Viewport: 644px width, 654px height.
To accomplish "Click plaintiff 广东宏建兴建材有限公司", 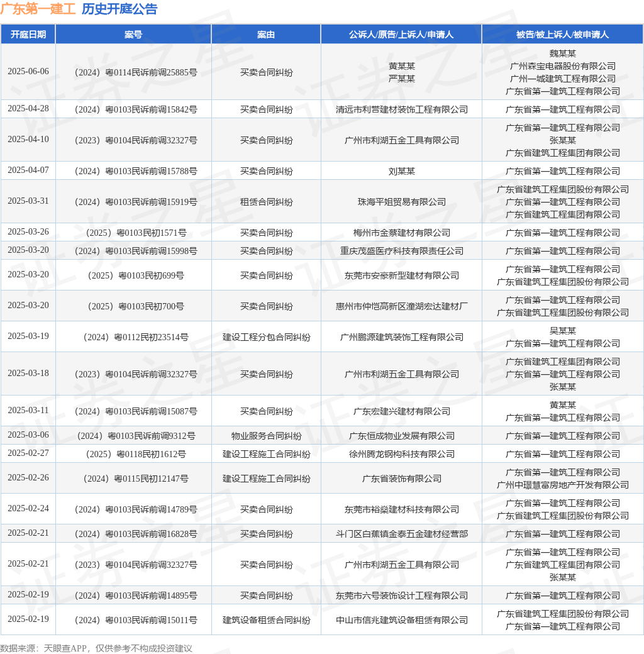I will click(x=401, y=412).
